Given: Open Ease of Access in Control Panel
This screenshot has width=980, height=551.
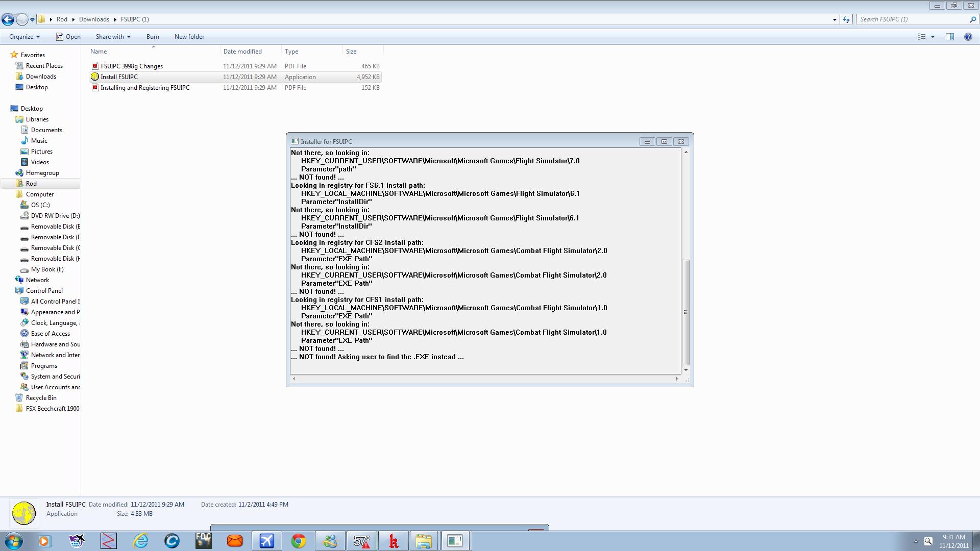Looking at the screenshot, I should point(50,334).
